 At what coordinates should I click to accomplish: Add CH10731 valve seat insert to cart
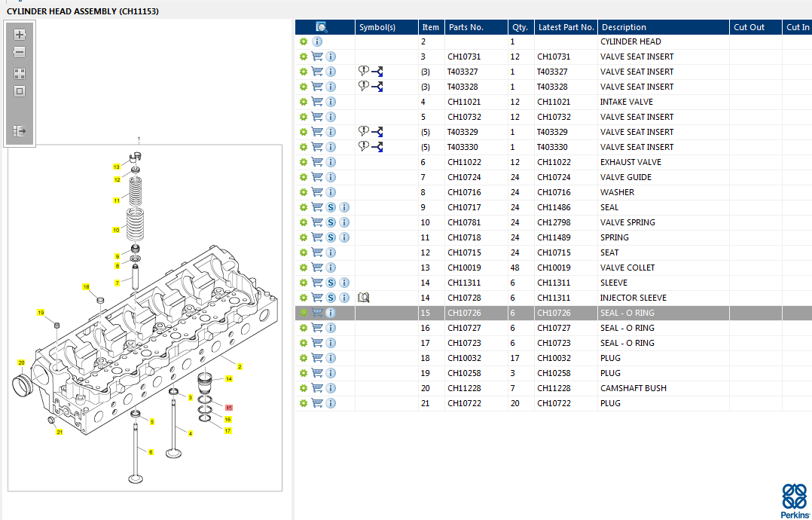click(x=317, y=57)
